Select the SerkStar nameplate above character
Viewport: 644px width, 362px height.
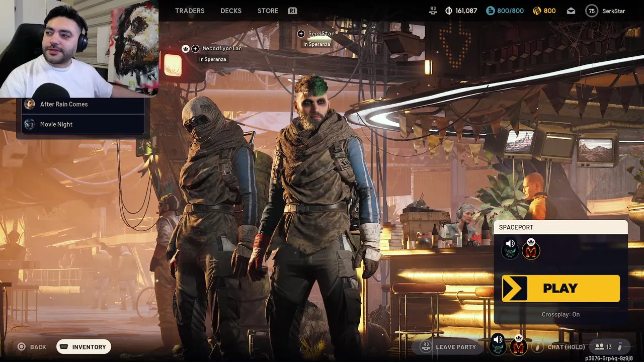click(x=321, y=34)
